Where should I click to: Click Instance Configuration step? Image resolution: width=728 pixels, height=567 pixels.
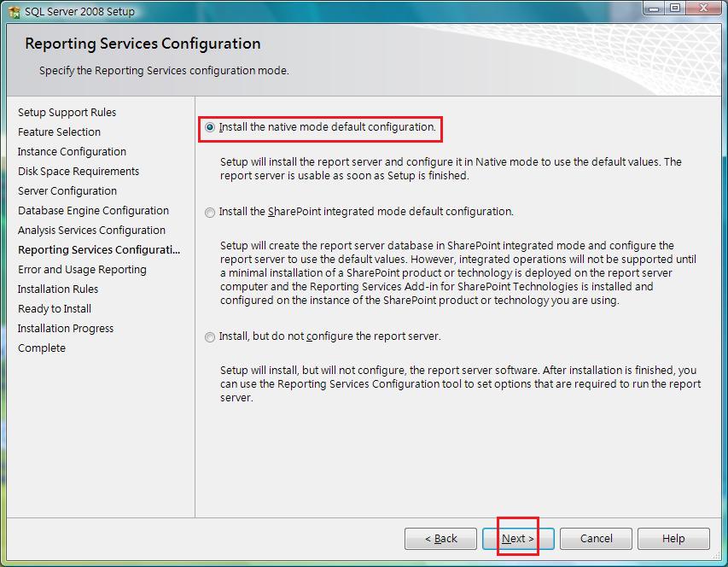click(72, 152)
